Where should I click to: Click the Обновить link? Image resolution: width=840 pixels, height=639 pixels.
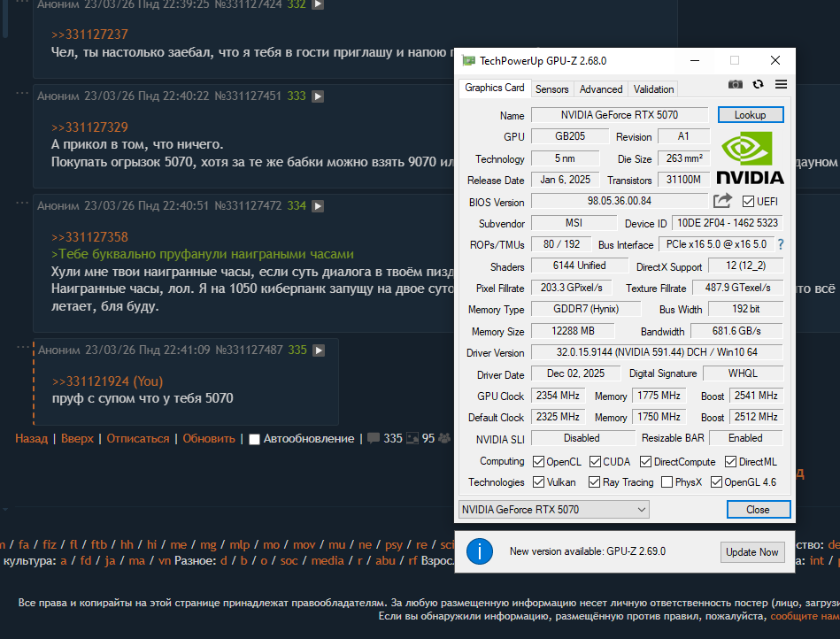click(209, 439)
